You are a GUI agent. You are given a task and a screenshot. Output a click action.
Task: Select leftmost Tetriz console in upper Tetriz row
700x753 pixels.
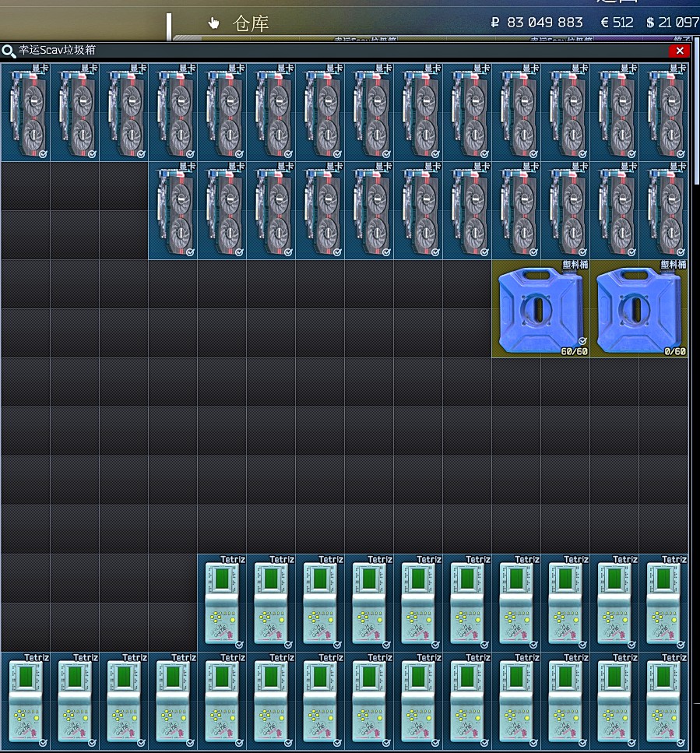(x=222, y=603)
